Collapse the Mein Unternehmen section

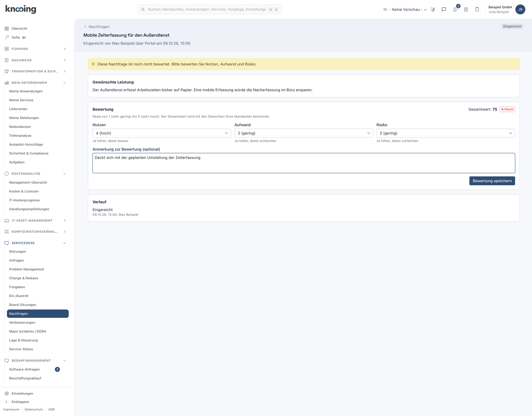(x=35, y=83)
